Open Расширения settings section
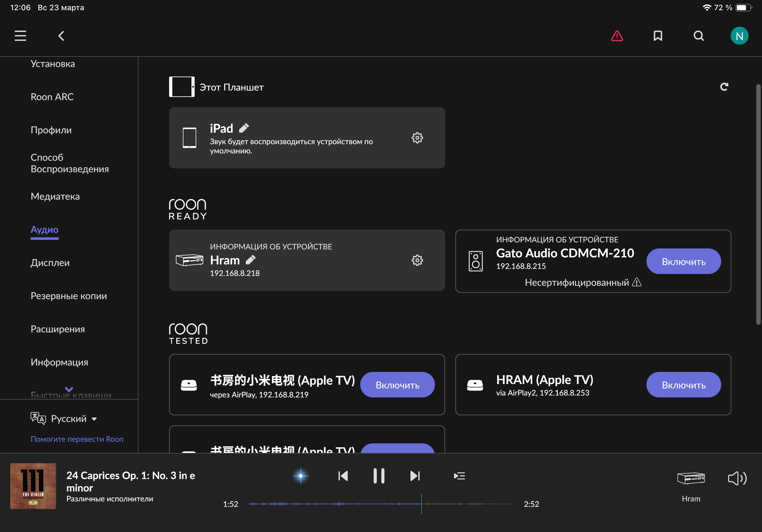 [58, 329]
